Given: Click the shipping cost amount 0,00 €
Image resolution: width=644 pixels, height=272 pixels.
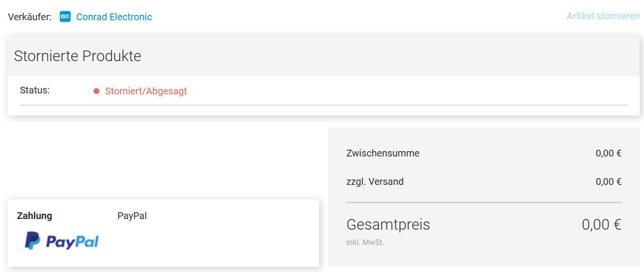Looking at the screenshot, I should (x=608, y=181).
